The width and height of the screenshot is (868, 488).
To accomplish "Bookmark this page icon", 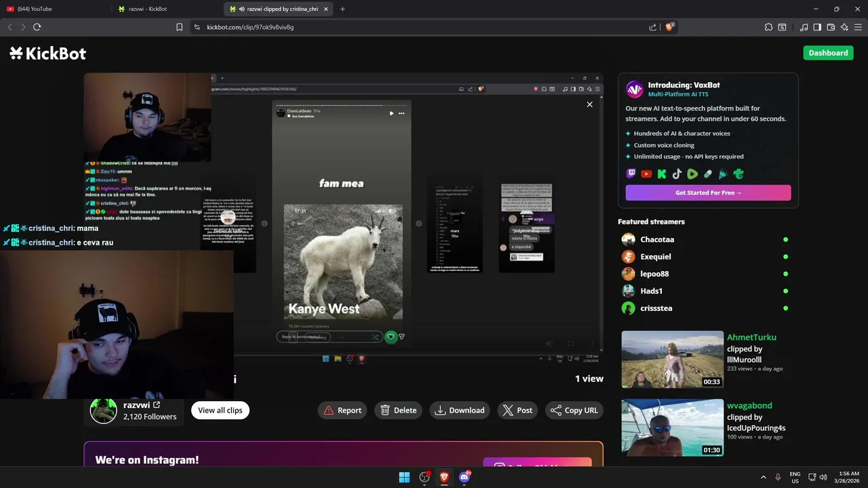I will (179, 27).
